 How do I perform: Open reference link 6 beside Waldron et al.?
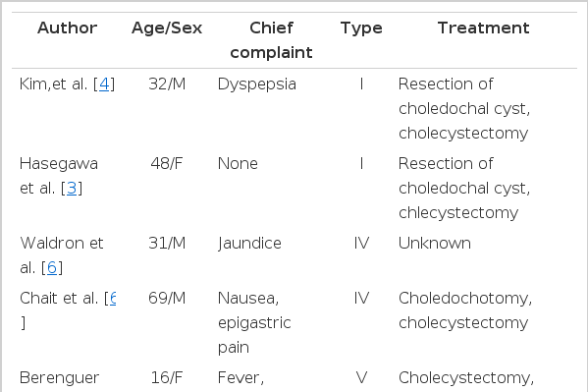[52, 267]
